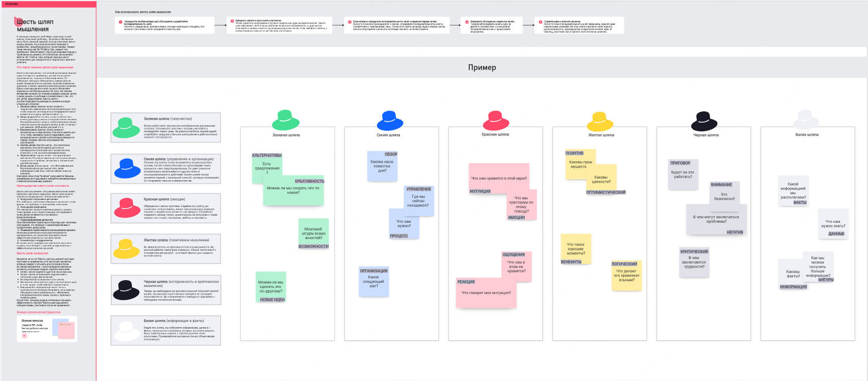Click the heading Что такое техника шести шляп мышления
The width and height of the screenshot is (868, 381).
click(45, 67)
